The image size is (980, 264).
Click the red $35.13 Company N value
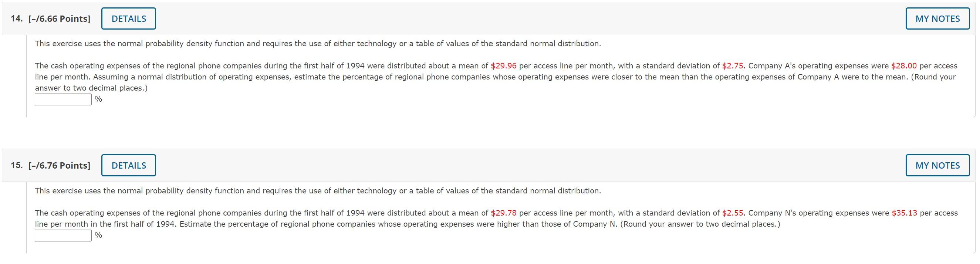click(x=904, y=213)
